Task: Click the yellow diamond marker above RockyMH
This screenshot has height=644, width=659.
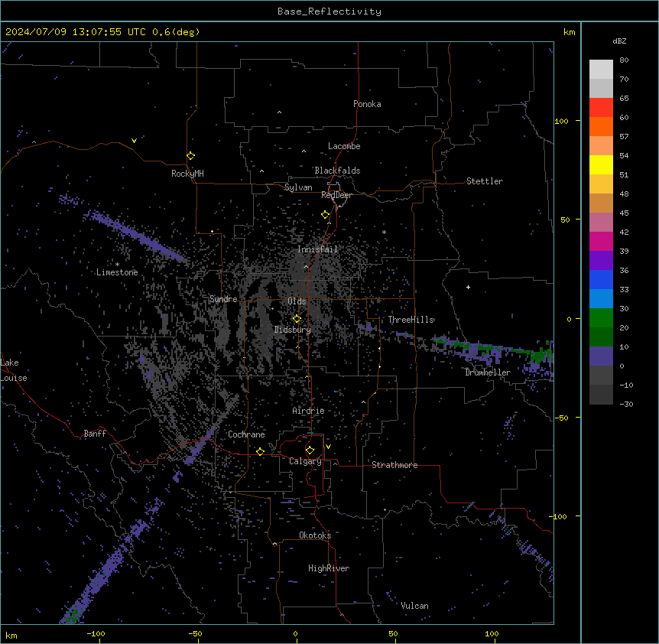Action: [x=190, y=156]
